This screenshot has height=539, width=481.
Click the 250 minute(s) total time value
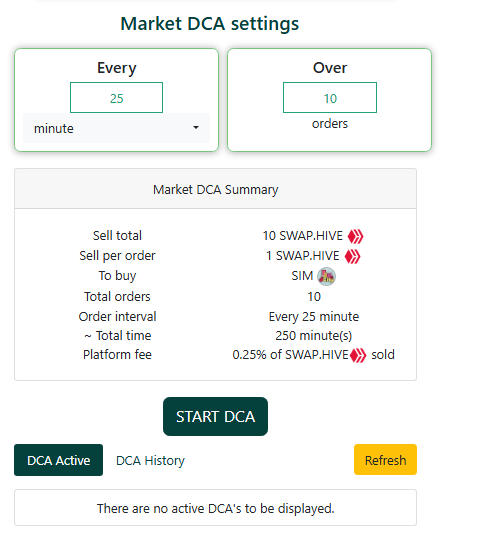click(314, 336)
